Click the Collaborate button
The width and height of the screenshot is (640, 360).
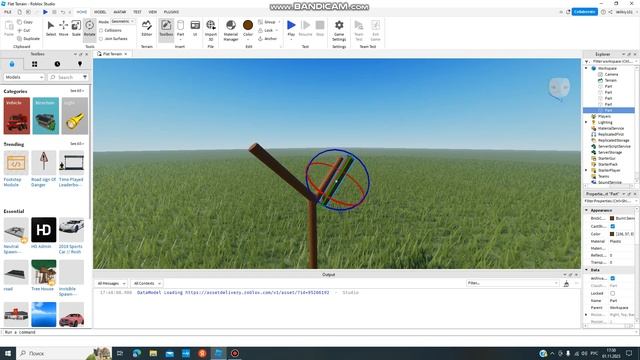[584, 12]
